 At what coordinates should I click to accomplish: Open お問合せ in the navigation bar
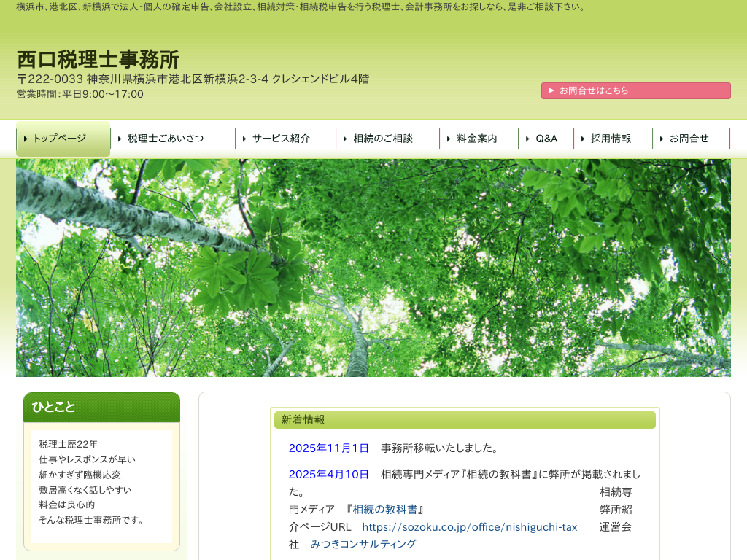coord(689,139)
